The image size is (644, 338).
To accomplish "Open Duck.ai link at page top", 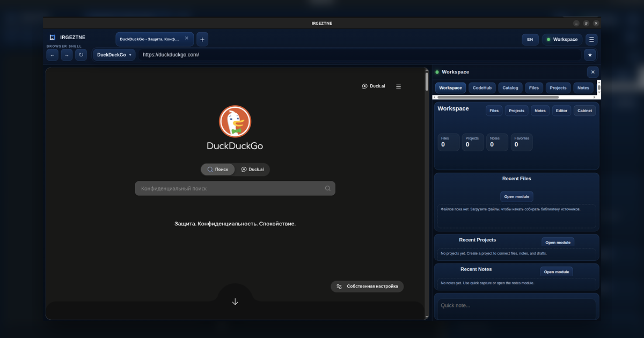I will click(374, 86).
